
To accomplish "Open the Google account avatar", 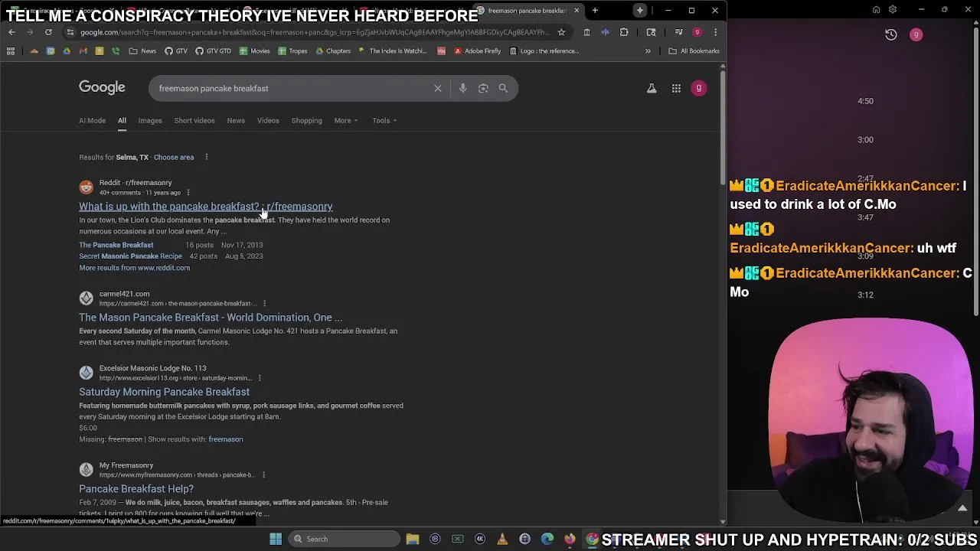I will (x=698, y=88).
